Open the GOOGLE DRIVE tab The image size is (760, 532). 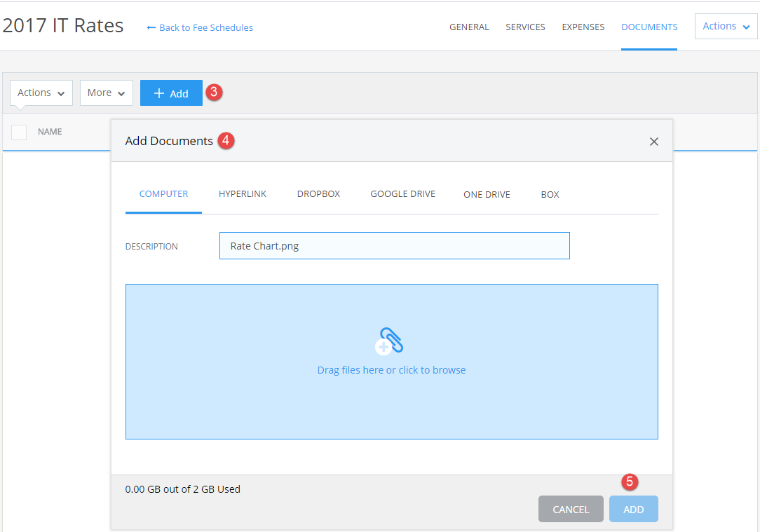click(x=402, y=194)
